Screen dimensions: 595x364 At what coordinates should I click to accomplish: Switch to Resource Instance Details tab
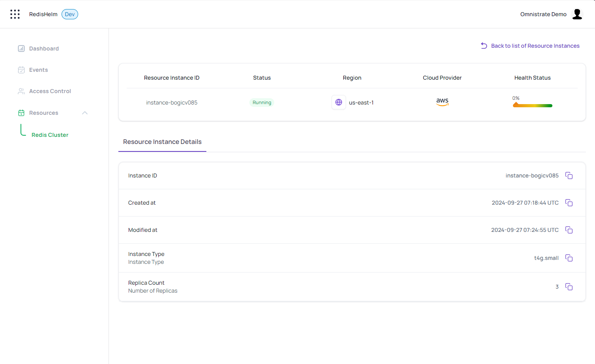162,142
